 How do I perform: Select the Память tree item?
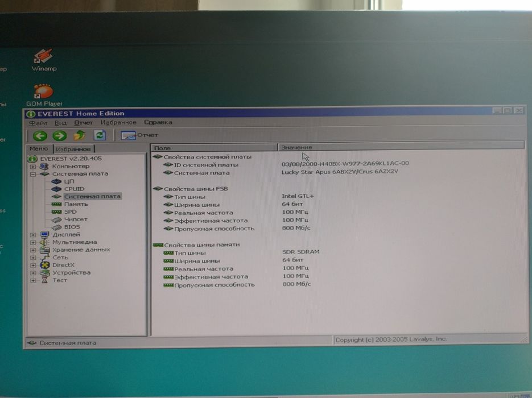pos(76,204)
